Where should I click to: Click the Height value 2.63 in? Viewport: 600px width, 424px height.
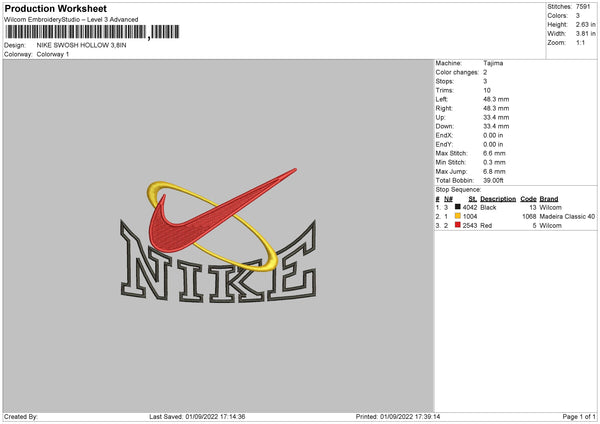tap(586, 24)
